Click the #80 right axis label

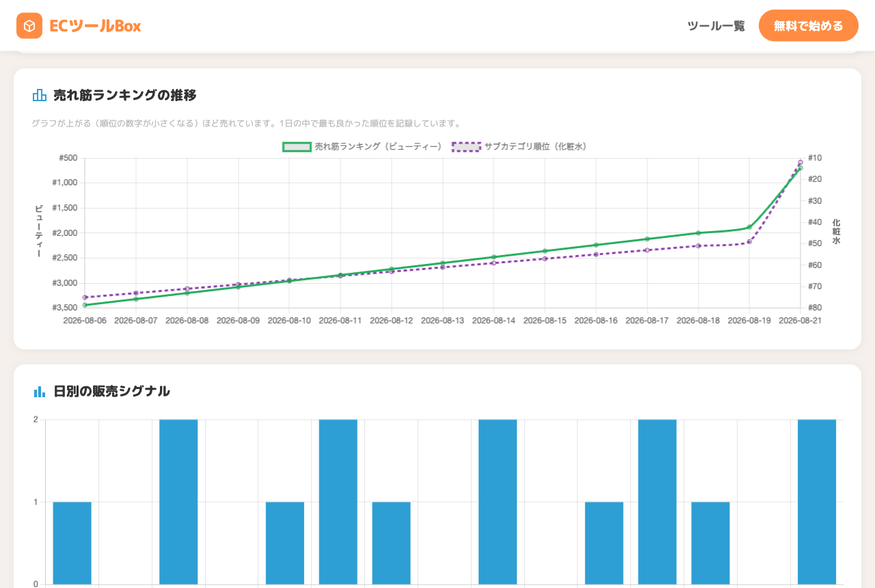tap(815, 308)
